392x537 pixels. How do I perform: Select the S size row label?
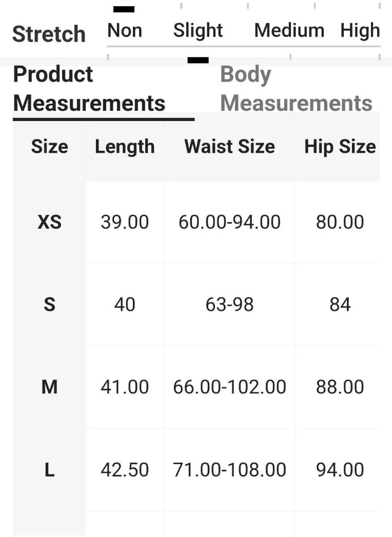50,305
